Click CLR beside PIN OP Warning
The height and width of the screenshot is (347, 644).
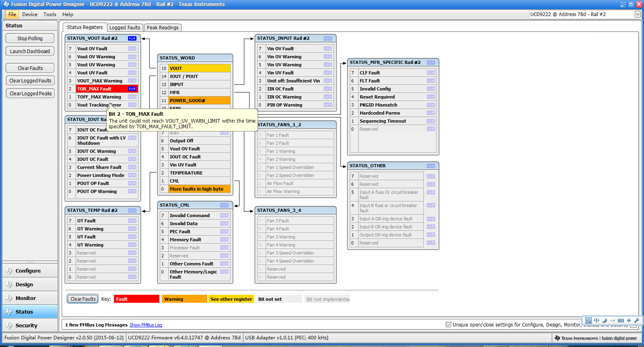pyautogui.click(x=328, y=105)
